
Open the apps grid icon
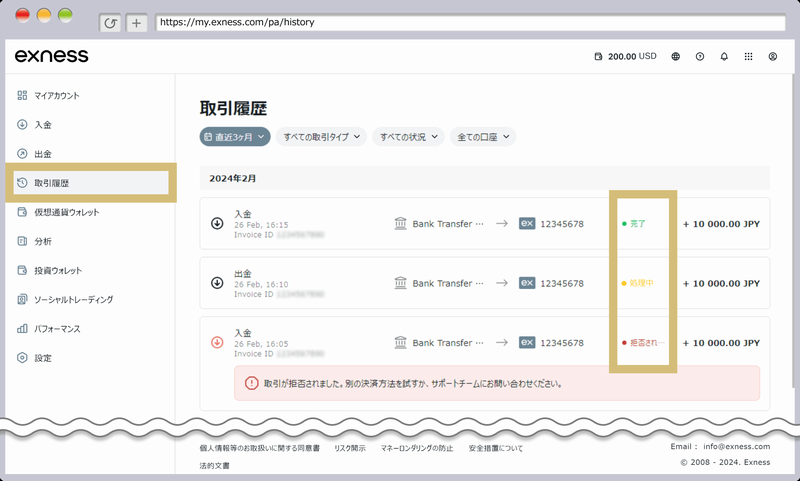pos(748,57)
